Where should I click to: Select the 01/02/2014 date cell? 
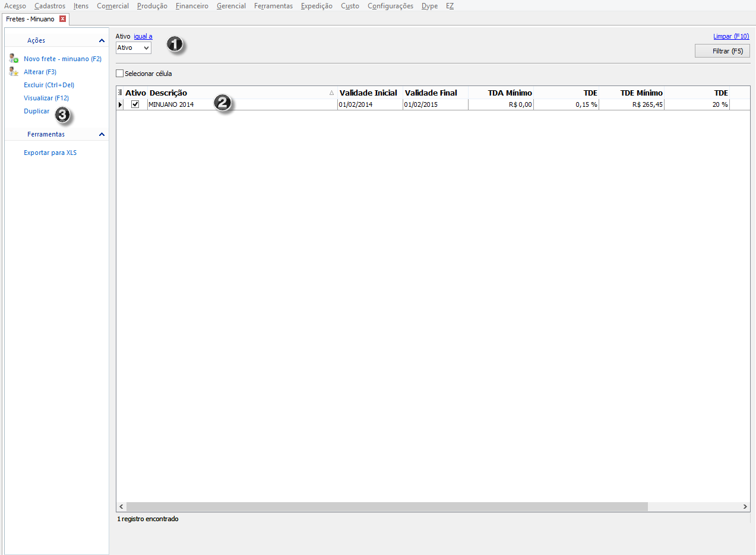[370, 104]
